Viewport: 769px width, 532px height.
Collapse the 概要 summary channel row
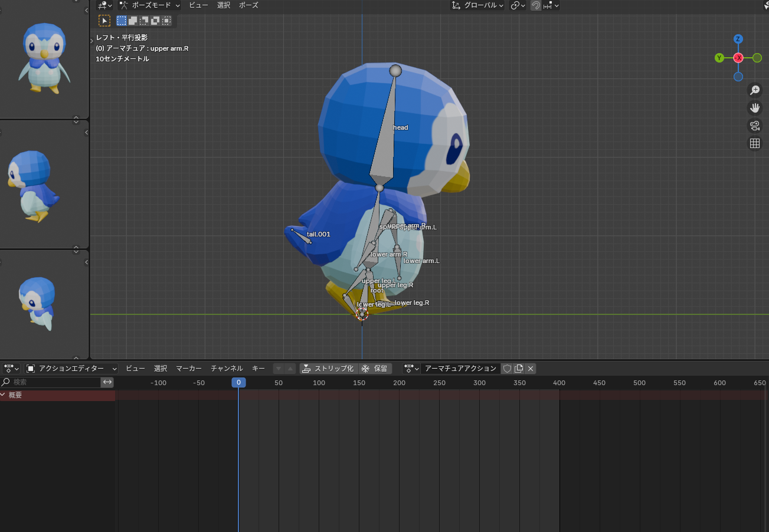[4, 395]
